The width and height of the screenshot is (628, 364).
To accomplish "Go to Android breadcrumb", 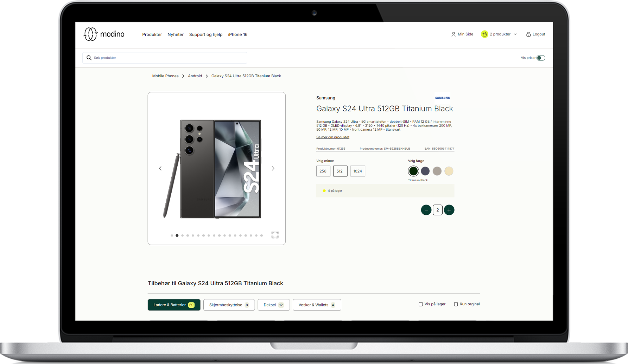I will click(x=195, y=76).
